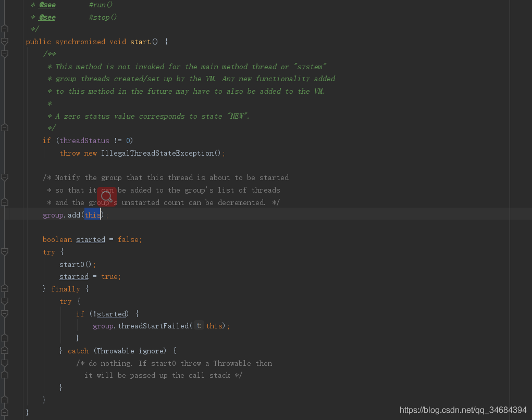This screenshot has height=420, width=532.
Task: Click 'started' in 'started = true' line
Action: [x=74, y=276]
